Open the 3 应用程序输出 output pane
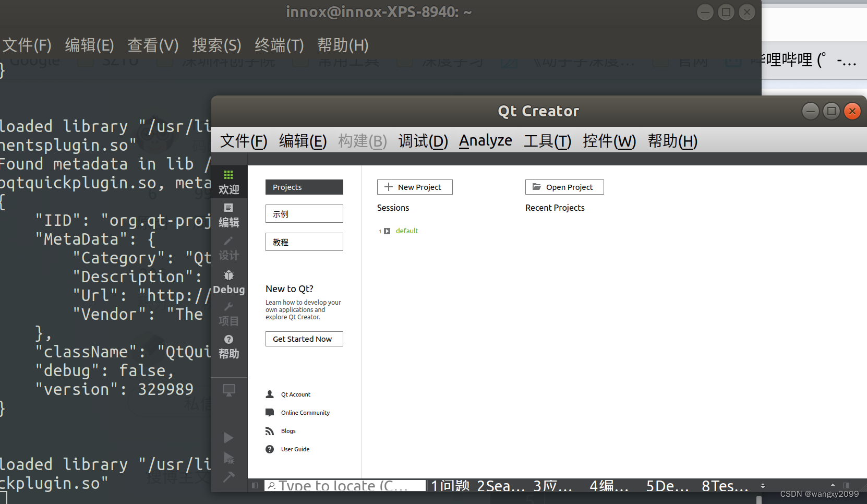Image resolution: width=867 pixels, height=504 pixels. 553,486
